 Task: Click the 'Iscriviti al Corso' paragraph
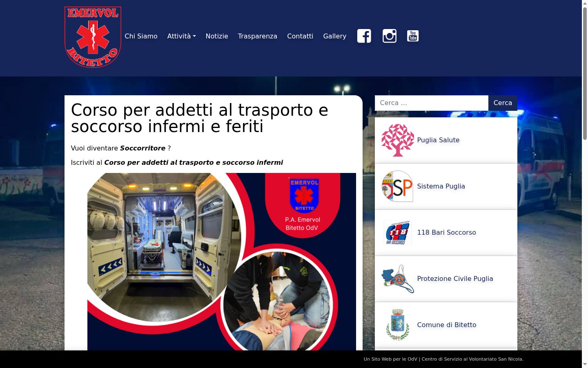pyautogui.click(x=177, y=163)
